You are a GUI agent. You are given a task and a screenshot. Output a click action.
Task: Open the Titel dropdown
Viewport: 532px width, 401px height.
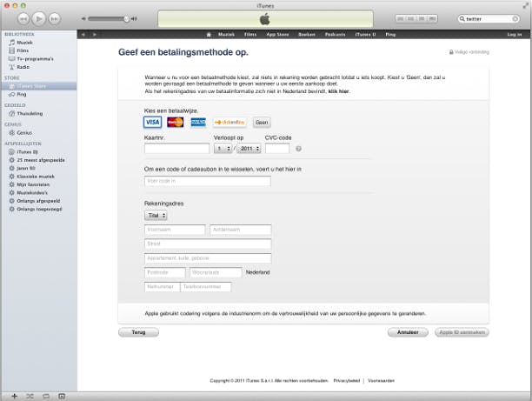tap(156, 216)
